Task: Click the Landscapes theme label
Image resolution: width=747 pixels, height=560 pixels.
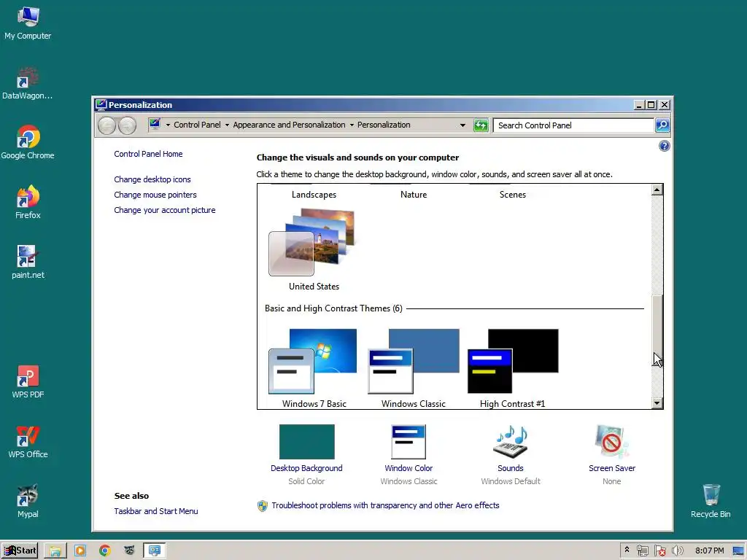Action: 314,194
